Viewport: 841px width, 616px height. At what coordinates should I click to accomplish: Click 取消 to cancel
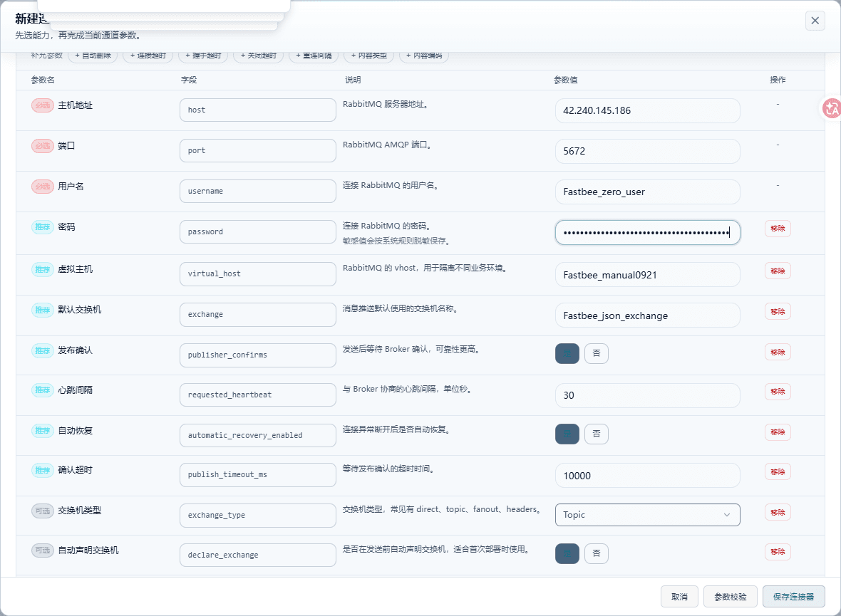click(679, 597)
